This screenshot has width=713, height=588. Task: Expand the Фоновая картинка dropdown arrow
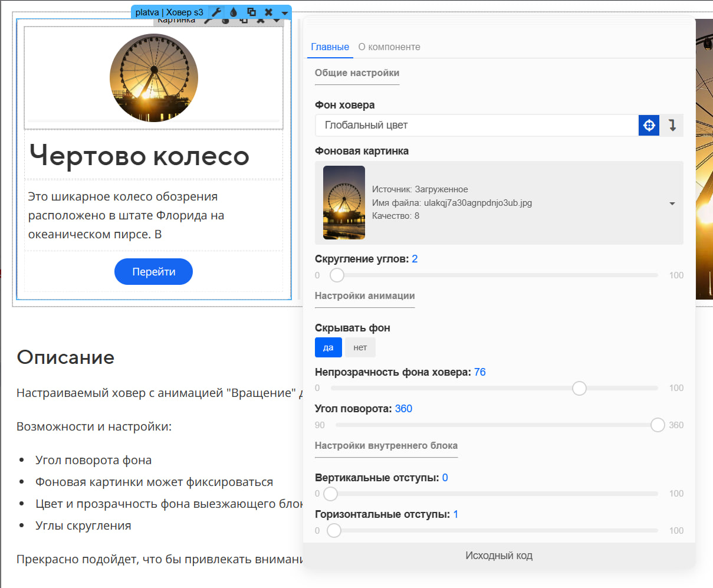pos(672,203)
